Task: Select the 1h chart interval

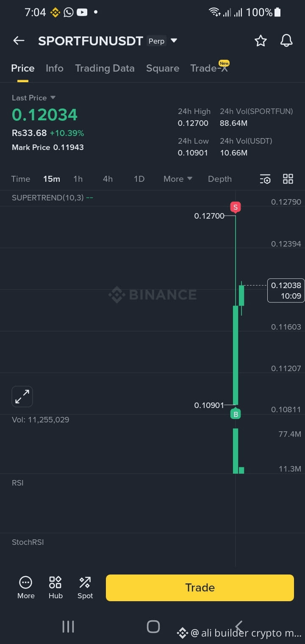Action: [78, 179]
